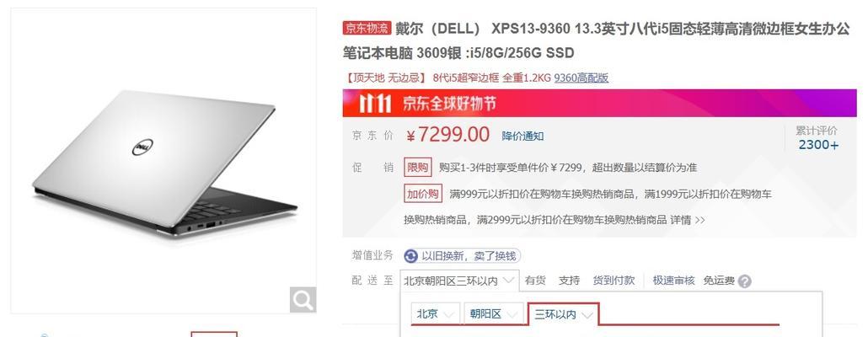Click the 极速审核 service label
This screenshot has height=337, width=868.
(x=673, y=281)
